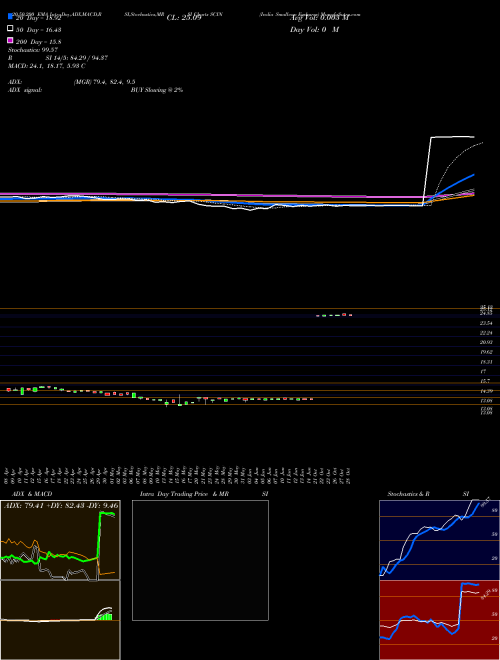
Task: Click the 'Avg Vol: 0.003 M' label
Action: coord(319,18)
